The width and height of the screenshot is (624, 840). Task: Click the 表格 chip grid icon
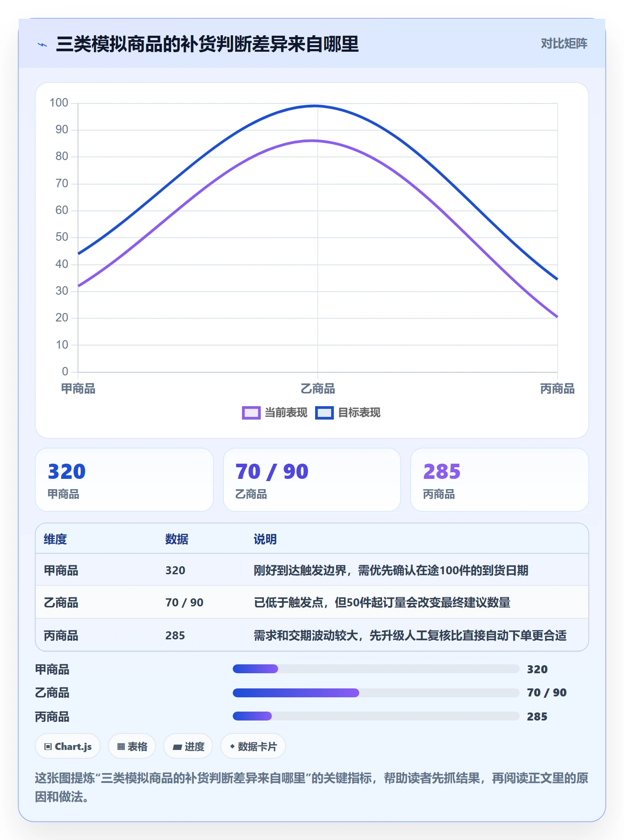[121, 747]
